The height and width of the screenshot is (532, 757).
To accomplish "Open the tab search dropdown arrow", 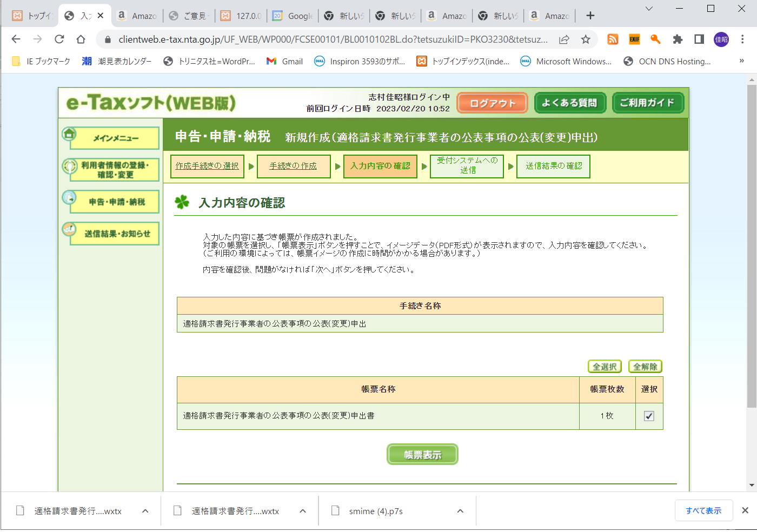I will pos(649,9).
